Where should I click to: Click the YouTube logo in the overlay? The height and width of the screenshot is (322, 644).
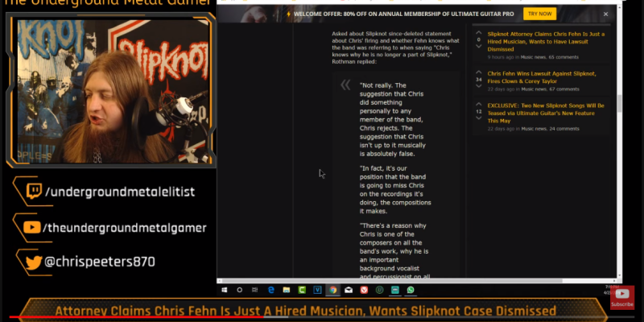32,228
